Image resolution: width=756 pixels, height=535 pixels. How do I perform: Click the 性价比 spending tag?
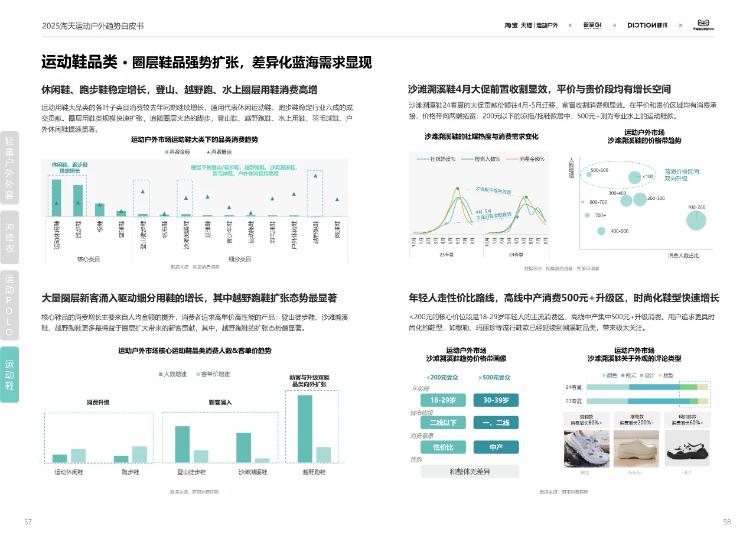(x=443, y=448)
